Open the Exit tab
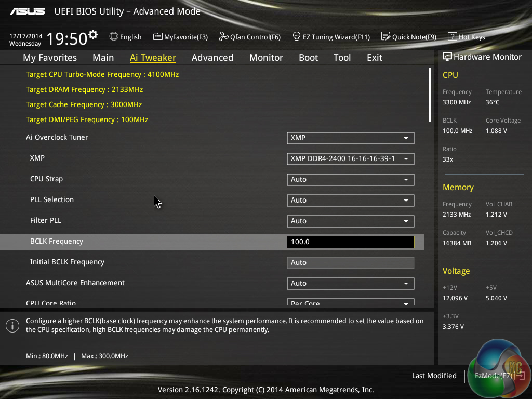The width and height of the screenshot is (532, 399). [375, 58]
